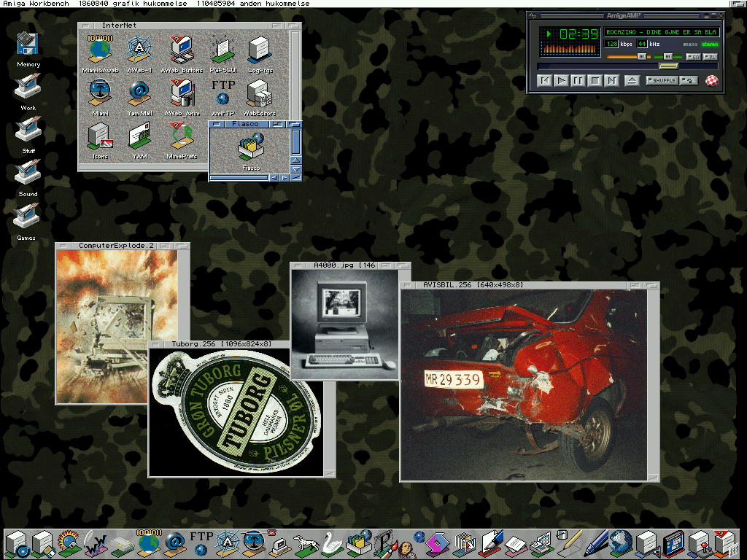Toggle Shuffle mode in AmigaAMP
Image resolution: width=747 pixels, height=560 pixels.
(x=662, y=81)
